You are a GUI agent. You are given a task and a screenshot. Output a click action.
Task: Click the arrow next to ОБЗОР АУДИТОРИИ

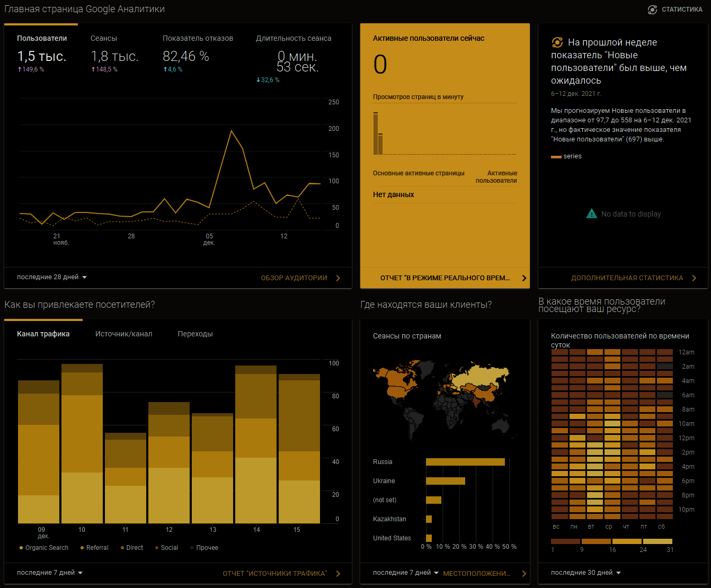click(338, 278)
